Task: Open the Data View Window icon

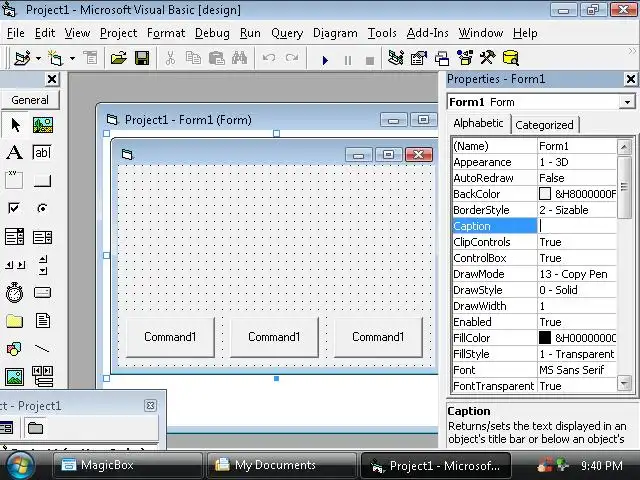Action: coord(511,58)
